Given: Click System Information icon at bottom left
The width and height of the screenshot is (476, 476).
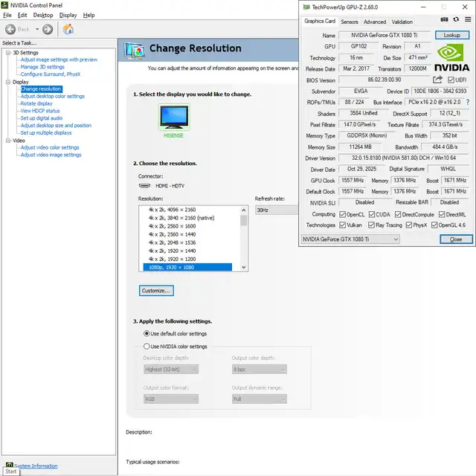Looking at the screenshot, I should 10,466.
